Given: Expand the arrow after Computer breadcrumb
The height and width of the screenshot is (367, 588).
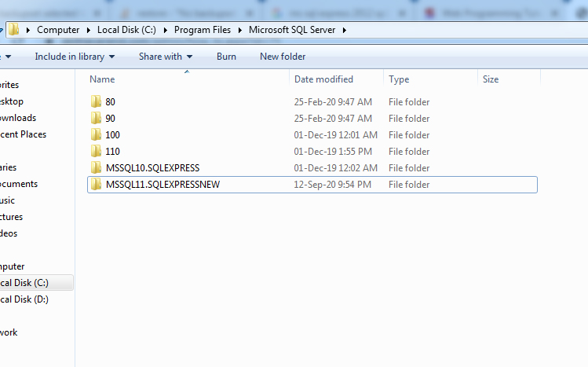Looking at the screenshot, I should click(89, 30).
